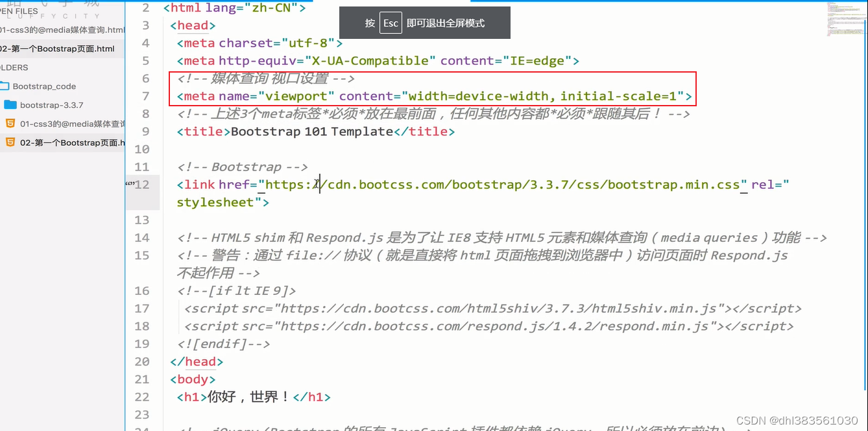Click the 你好，世界！ heading text

[x=250, y=397]
